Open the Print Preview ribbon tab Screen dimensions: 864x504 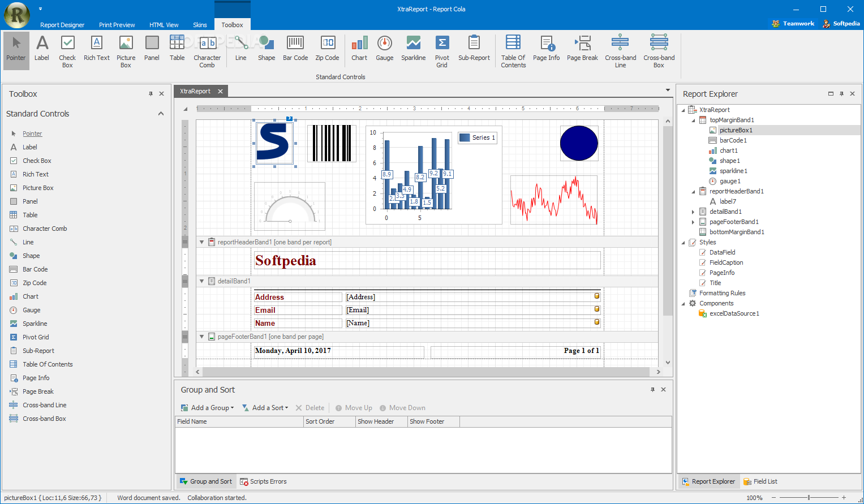(x=117, y=25)
